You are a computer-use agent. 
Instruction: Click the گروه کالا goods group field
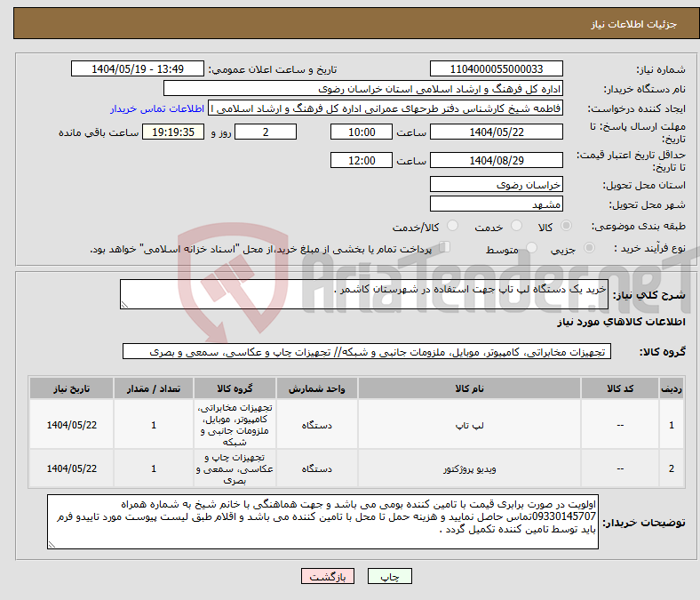point(367,352)
